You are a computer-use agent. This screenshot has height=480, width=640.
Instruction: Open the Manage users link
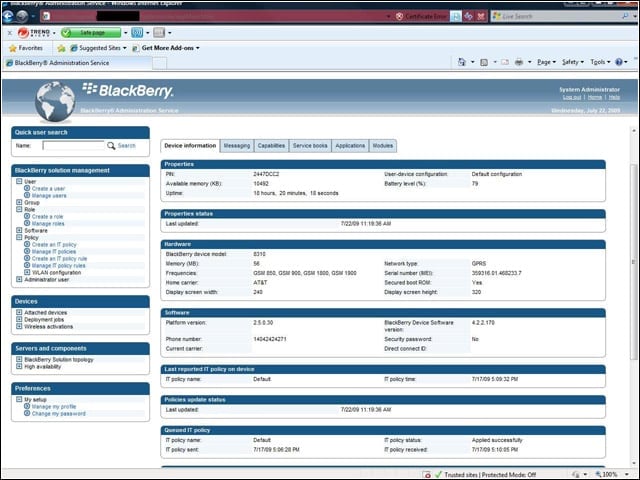(49, 196)
